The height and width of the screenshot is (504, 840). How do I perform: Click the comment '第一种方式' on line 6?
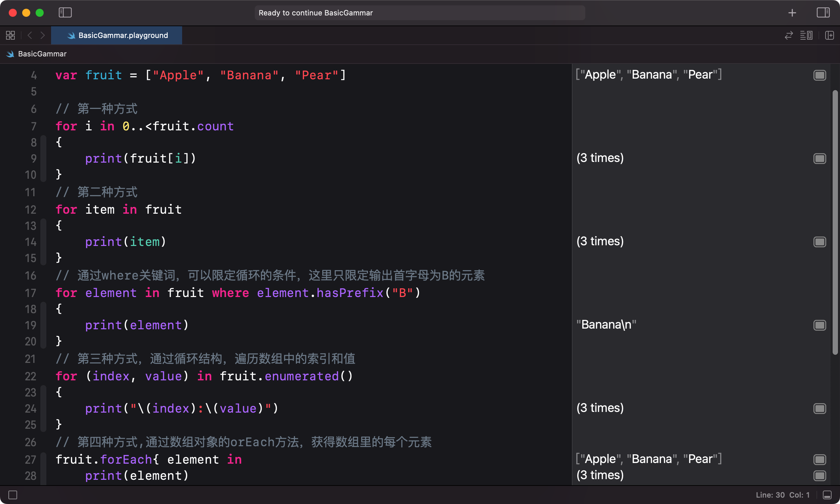[107, 109]
